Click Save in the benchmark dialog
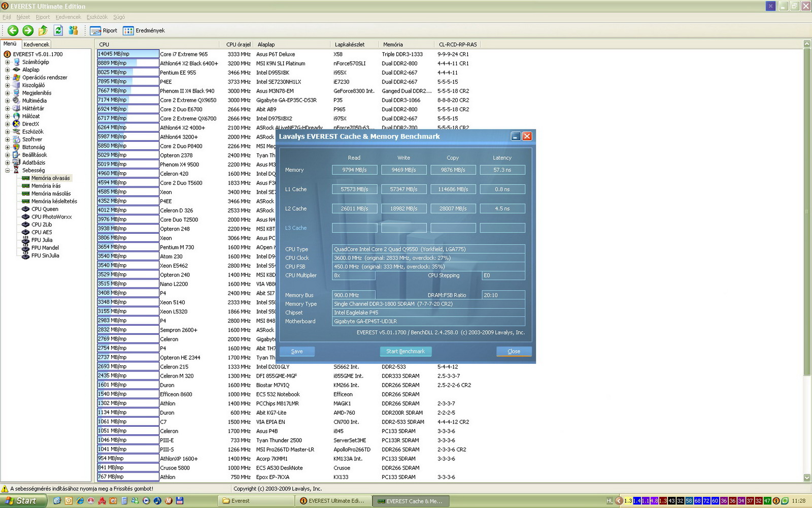The image size is (812, 508). (297, 352)
